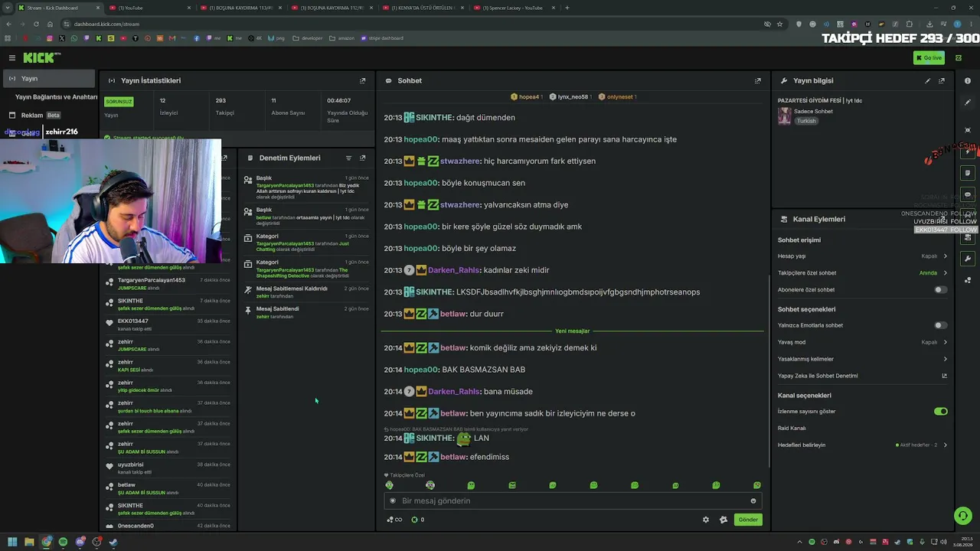
Task: Expand Yasaklanmış kelimeler chevron
Action: coord(945,359)
